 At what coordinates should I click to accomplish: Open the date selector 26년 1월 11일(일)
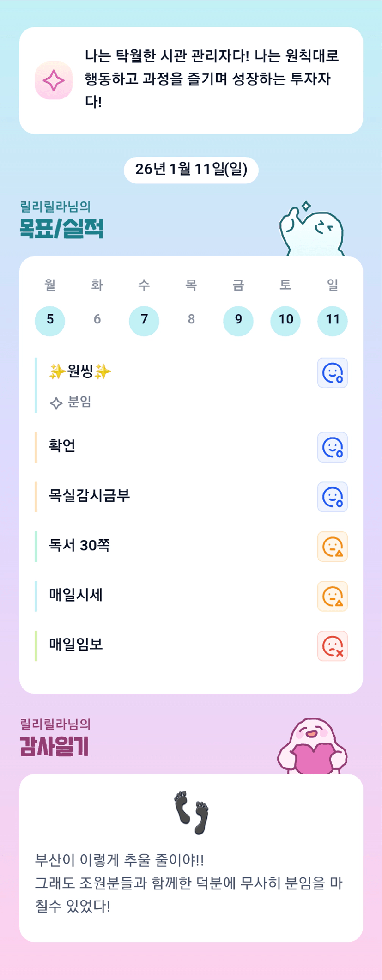tap(191, 170)
